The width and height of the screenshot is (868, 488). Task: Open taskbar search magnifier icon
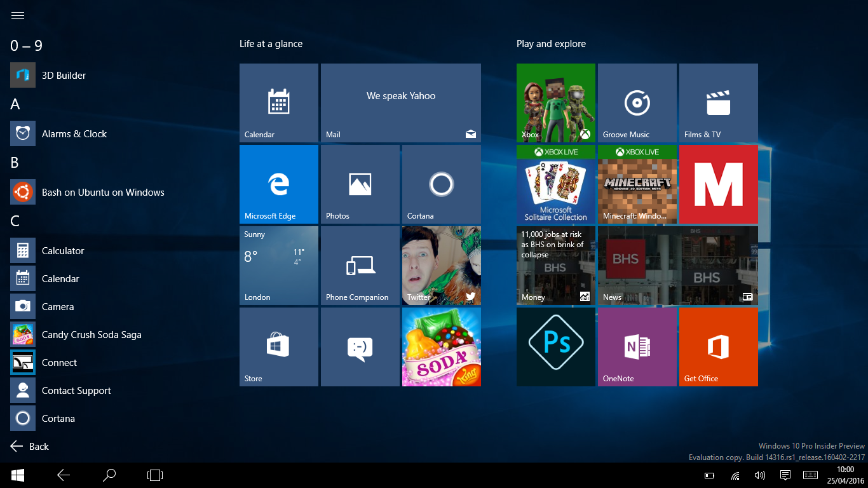109,475
